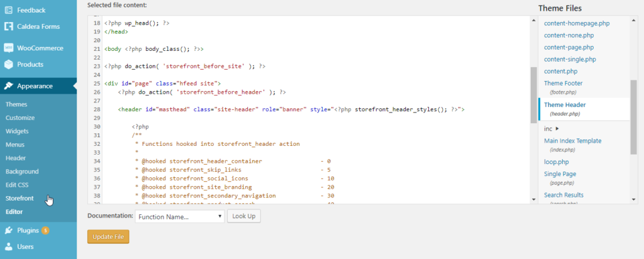
Task: Open the Function Name documentation dropdown
Action: 180,216
